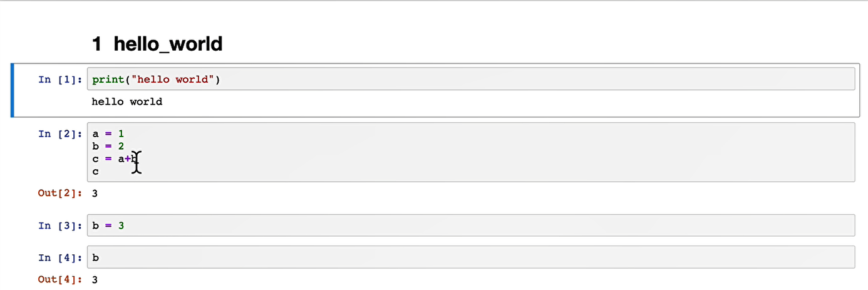Select the In [1] cell prompt
Screen dimensions: 868x290
pyautogui.click(x=60, y=80)
